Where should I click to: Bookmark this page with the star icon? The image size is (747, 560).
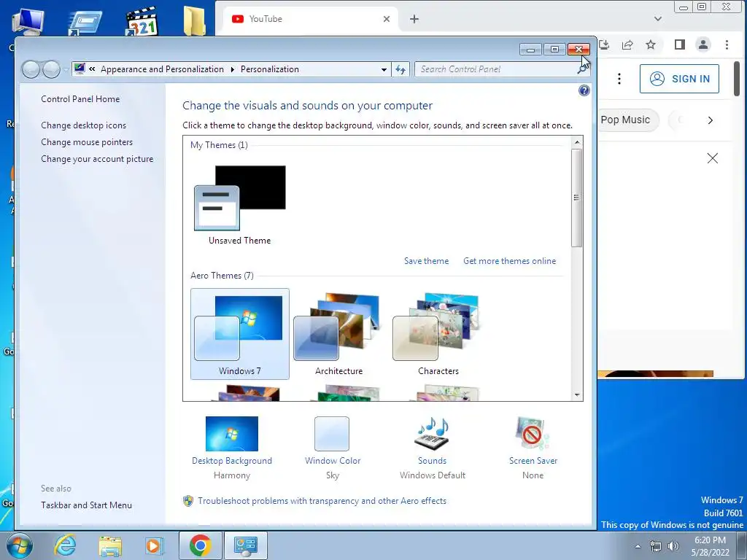[651, 44]
